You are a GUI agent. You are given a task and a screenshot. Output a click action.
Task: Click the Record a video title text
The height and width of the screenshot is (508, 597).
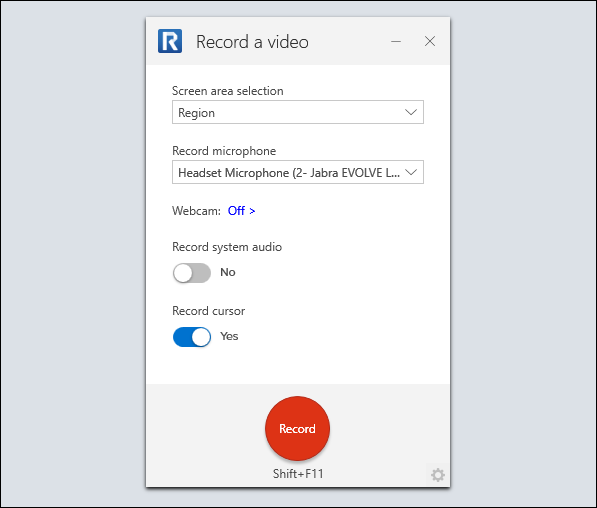click(x=252, y=42)
